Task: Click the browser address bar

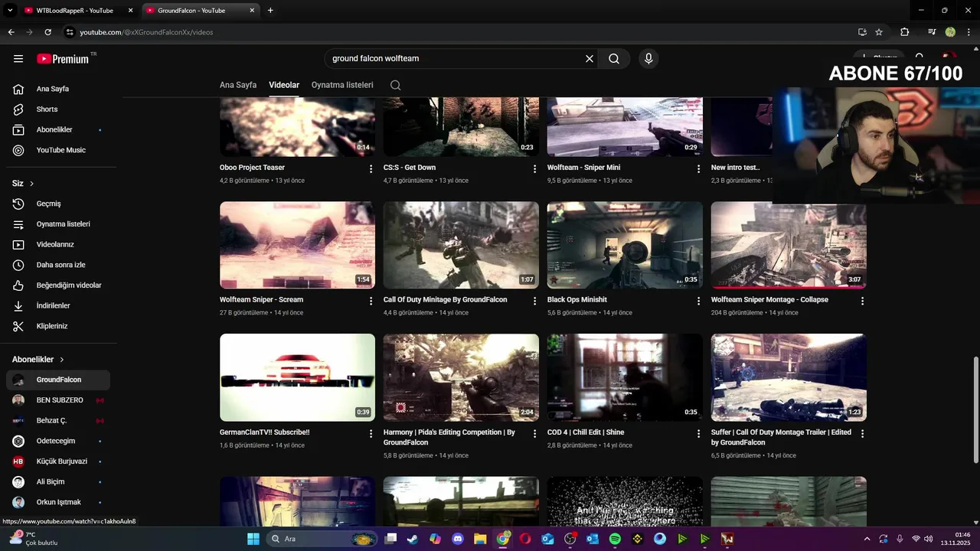Action: (x=458, y=32)
